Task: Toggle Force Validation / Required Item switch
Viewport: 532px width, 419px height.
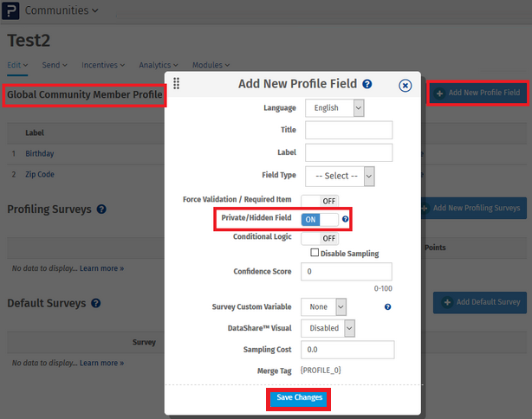Action: point(320,201)
